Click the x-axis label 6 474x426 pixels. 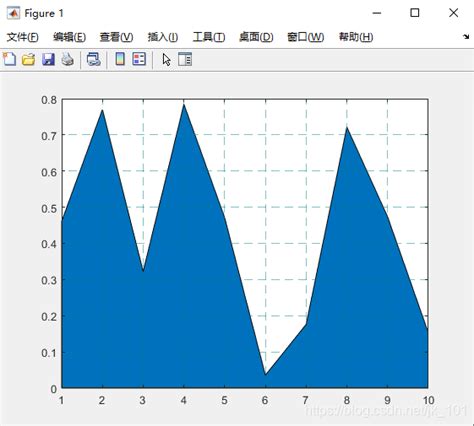265,400
